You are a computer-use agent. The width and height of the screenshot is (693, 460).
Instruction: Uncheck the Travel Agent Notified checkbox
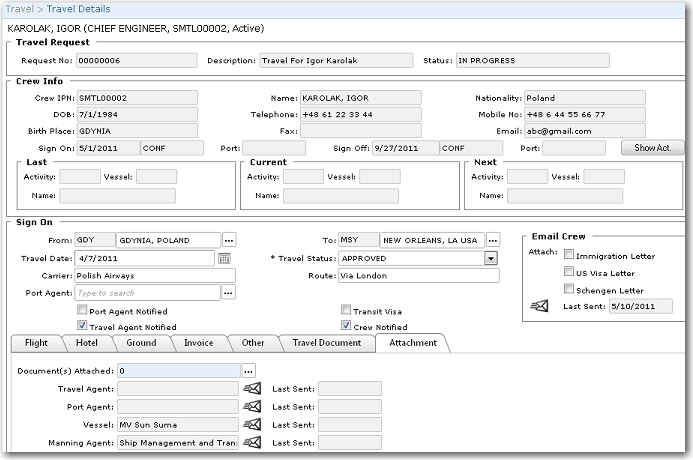pyautogui.click(x=82, y=326)
